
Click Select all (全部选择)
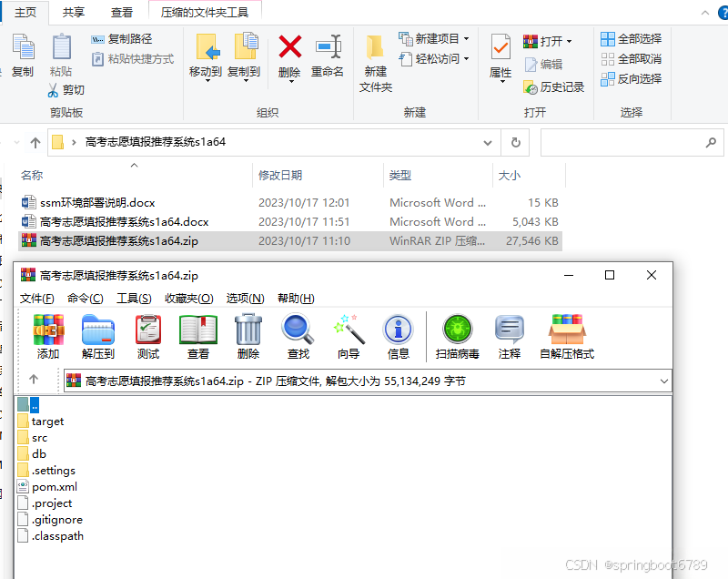(631, 39)
